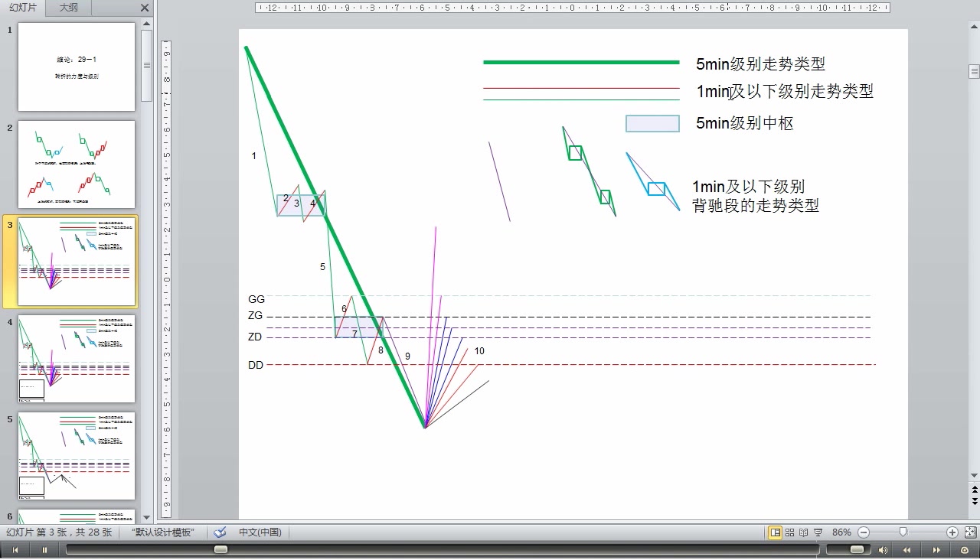The height and width of the screenshot is (560, 980).
Task: Click the "默认设计模板" theme status entry
Action: (163, 532)
